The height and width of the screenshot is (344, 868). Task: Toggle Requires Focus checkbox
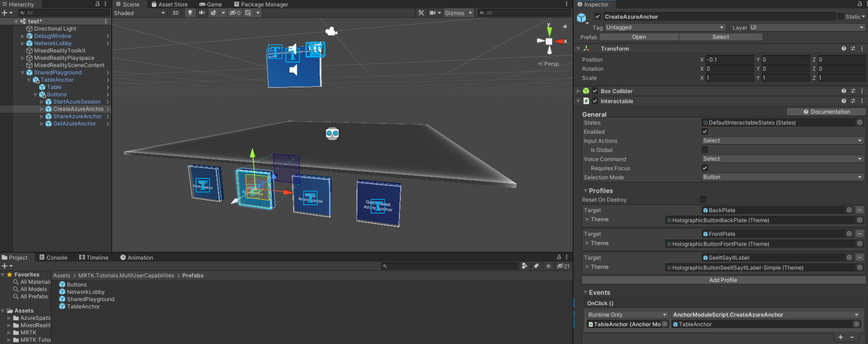[x=705, y=168]
